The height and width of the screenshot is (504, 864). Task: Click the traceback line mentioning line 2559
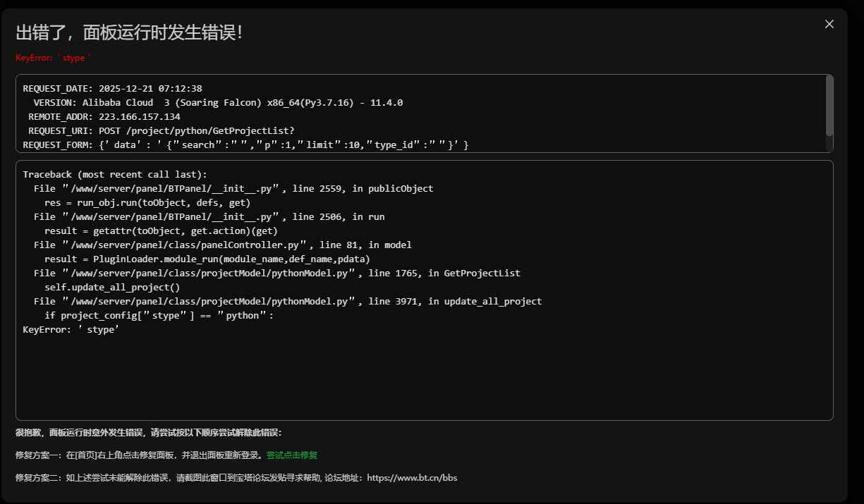coord(233,188)
